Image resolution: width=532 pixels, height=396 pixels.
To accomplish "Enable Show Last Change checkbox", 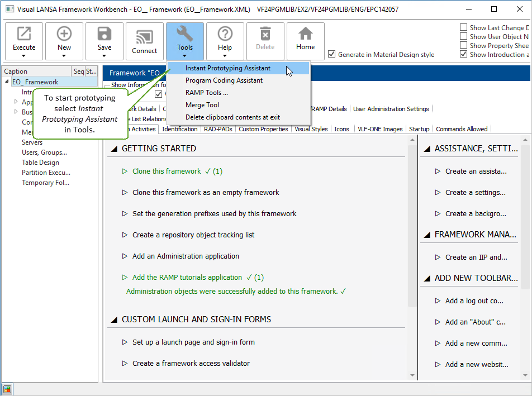I will click(x=464, y=27).
